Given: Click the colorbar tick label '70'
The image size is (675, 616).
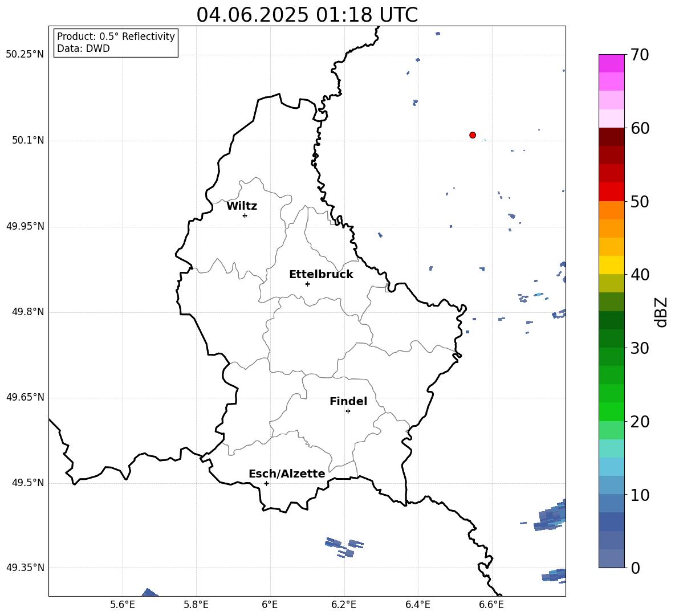Looking at the screenshot, I should [x=640, y=55].
